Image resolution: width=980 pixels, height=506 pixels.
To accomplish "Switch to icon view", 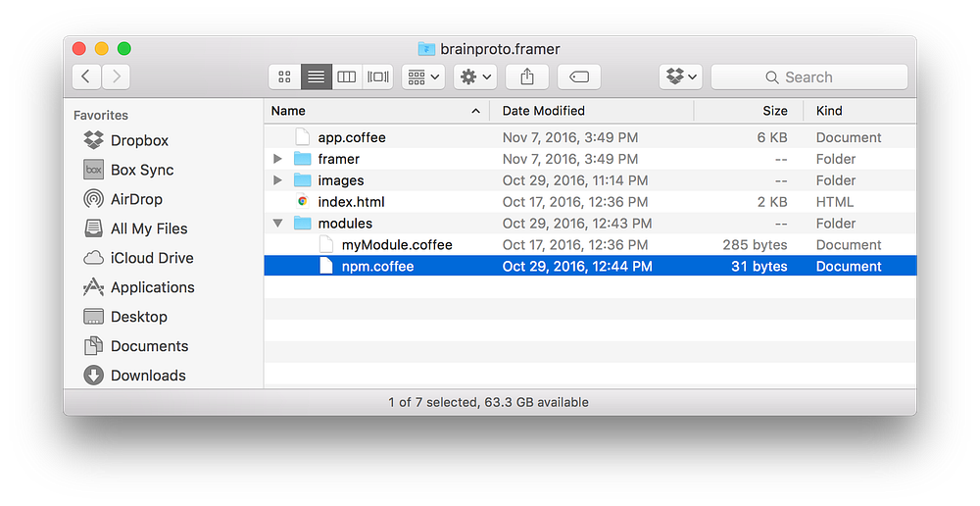I will click(285, 76).
